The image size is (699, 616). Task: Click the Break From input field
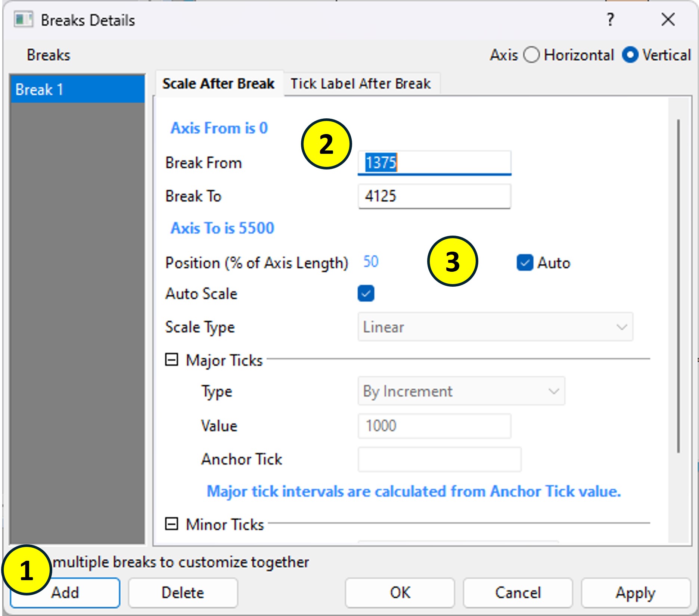(434, 163)
